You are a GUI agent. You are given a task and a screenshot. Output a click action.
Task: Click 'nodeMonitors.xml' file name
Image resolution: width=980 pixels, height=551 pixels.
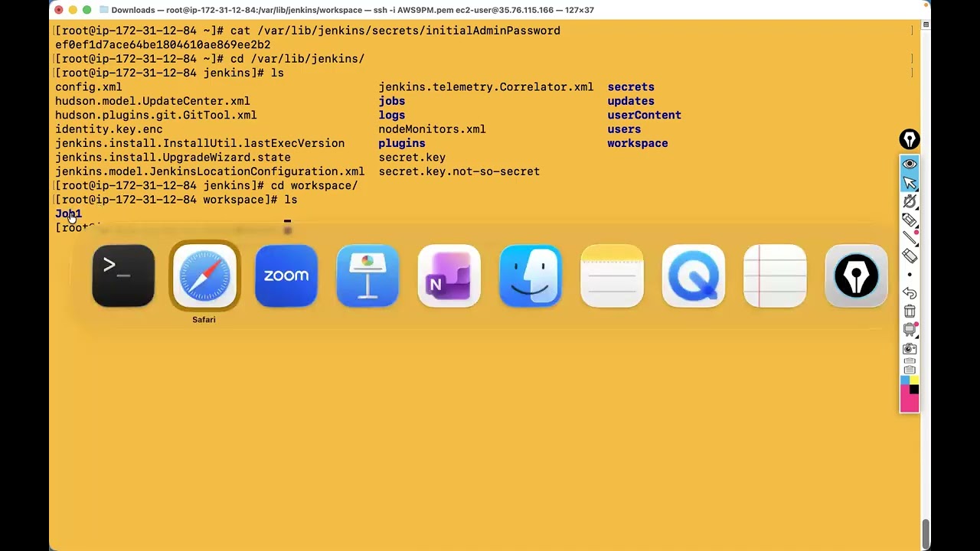432,129
